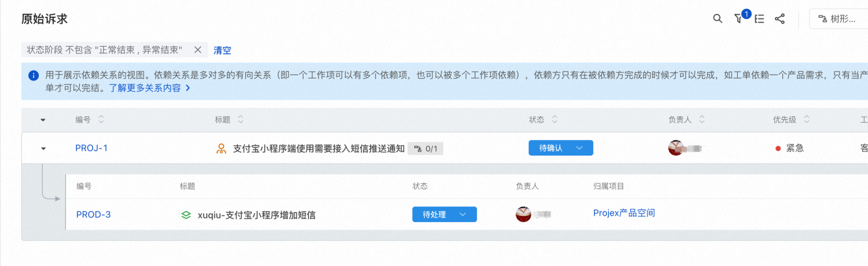The height and width of the screenshot is (266, 868).
Task: Open work item PROD-3
Action: (94, 215)
